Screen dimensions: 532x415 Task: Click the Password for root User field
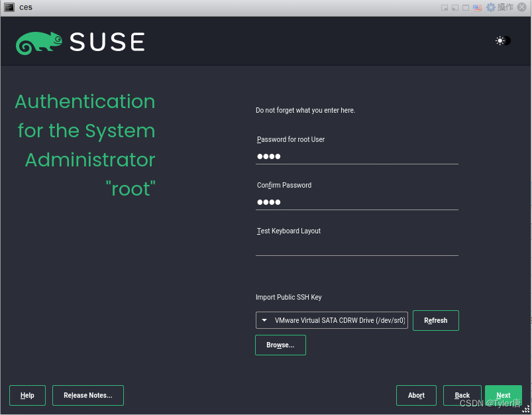pos(356,156)
